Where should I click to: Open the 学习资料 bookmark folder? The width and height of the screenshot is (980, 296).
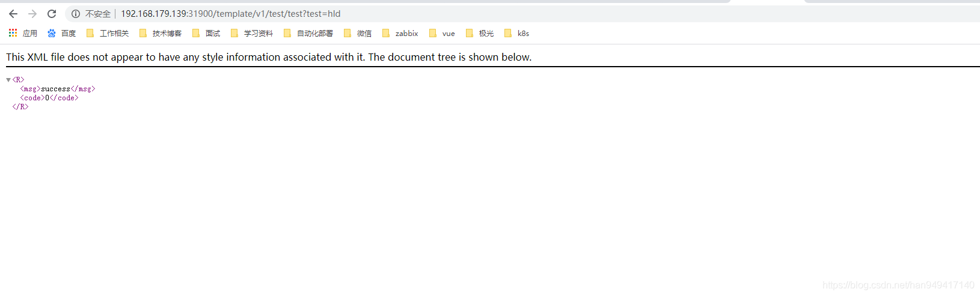(x=252, y=34)
